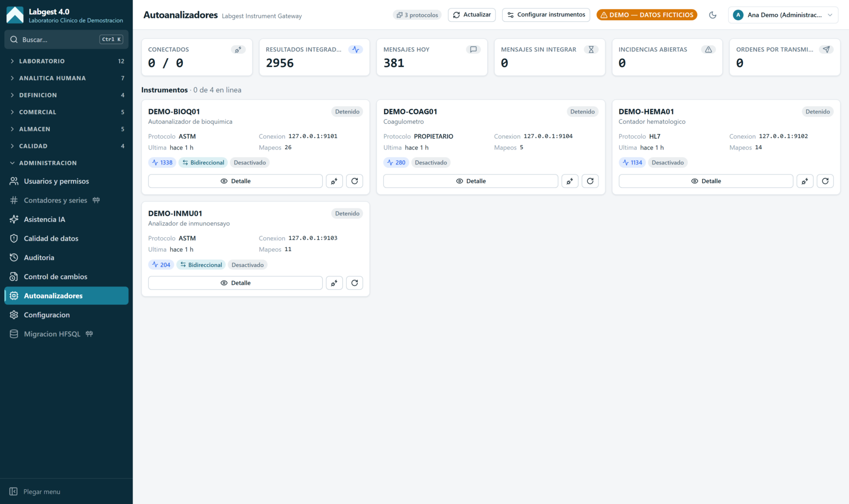Click plug icon on DEMO-INMU01 card
849x504 pixels.
click(334, 283)
